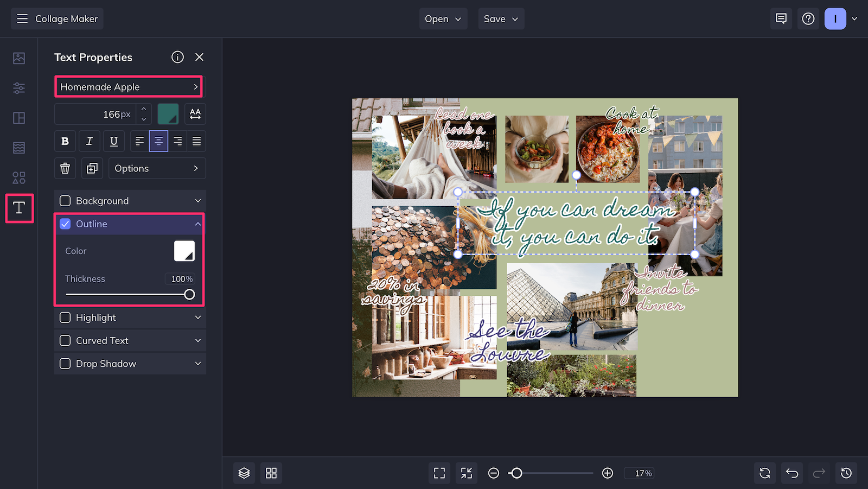Pick the white outline color swatch

(184, 251)
